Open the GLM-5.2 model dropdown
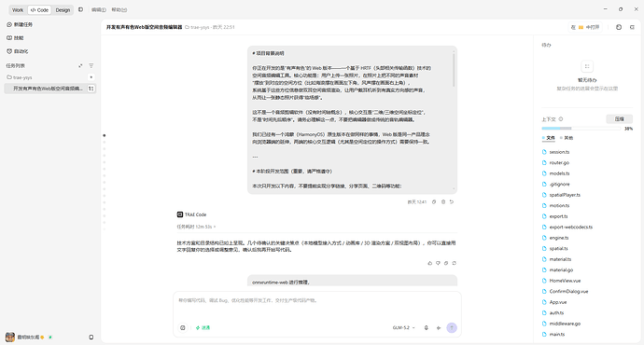The width and height of the screenshot is (644, 345). click(403, 328)
